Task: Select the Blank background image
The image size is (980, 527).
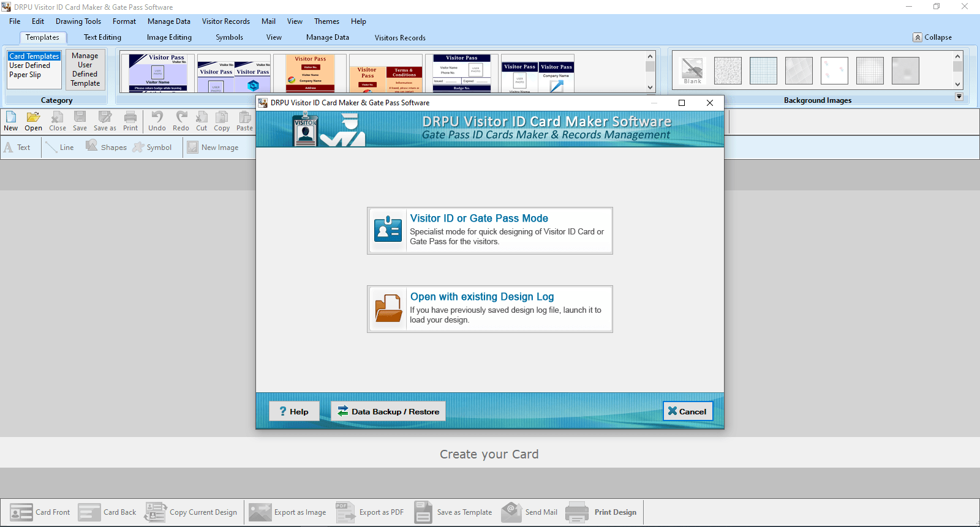Action: (x=693, y=71)
